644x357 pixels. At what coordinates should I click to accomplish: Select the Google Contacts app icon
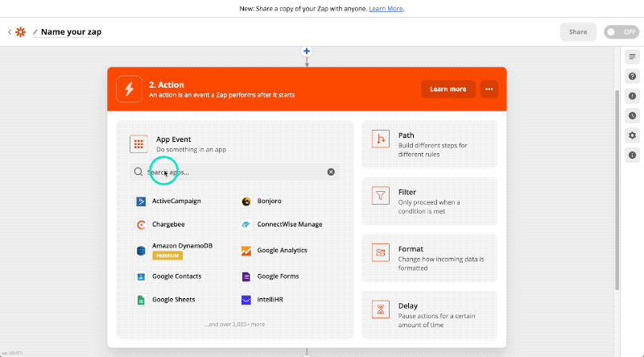pyautogui.click(x=141, y=276)
